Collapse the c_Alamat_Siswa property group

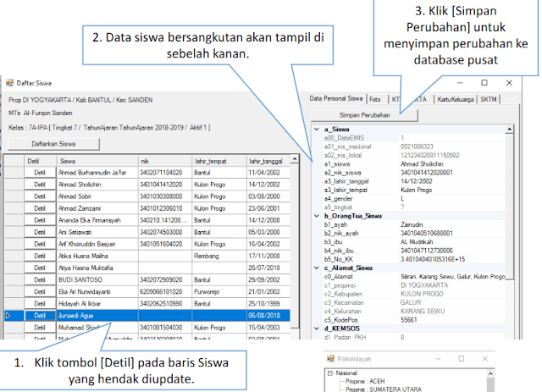click(x=316, y=268)
